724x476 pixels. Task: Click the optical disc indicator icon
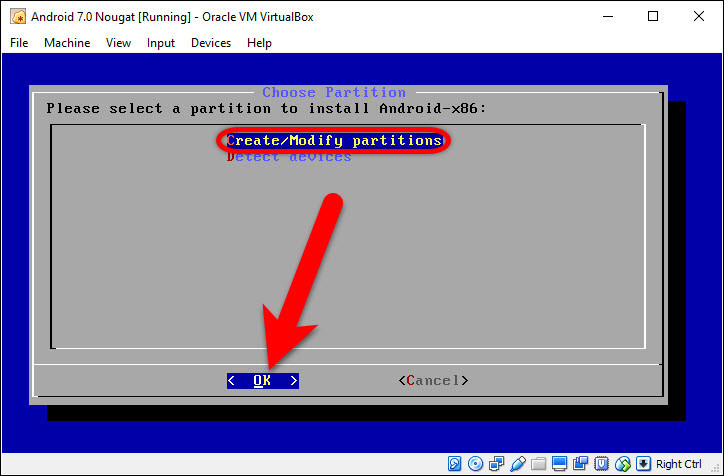point(476,464)
